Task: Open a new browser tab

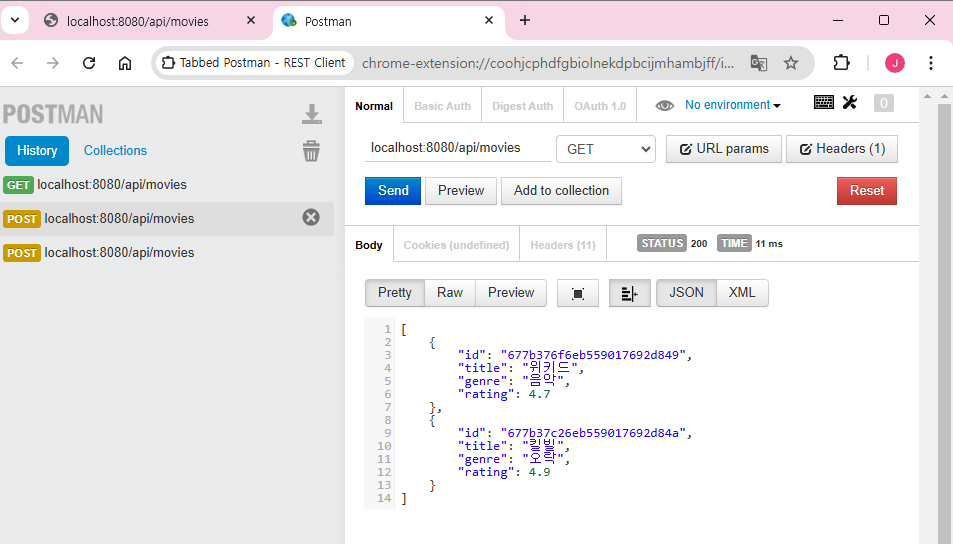Action: [x=525, y=21]
